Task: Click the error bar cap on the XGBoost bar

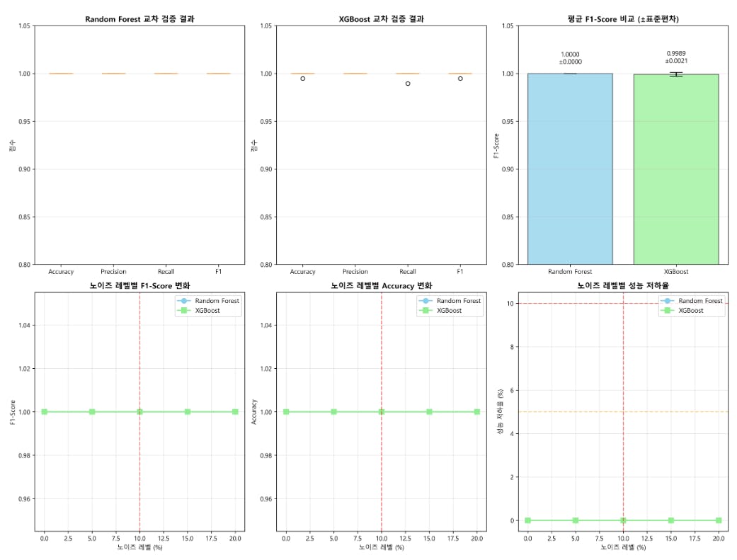Action: pos(676,74)
